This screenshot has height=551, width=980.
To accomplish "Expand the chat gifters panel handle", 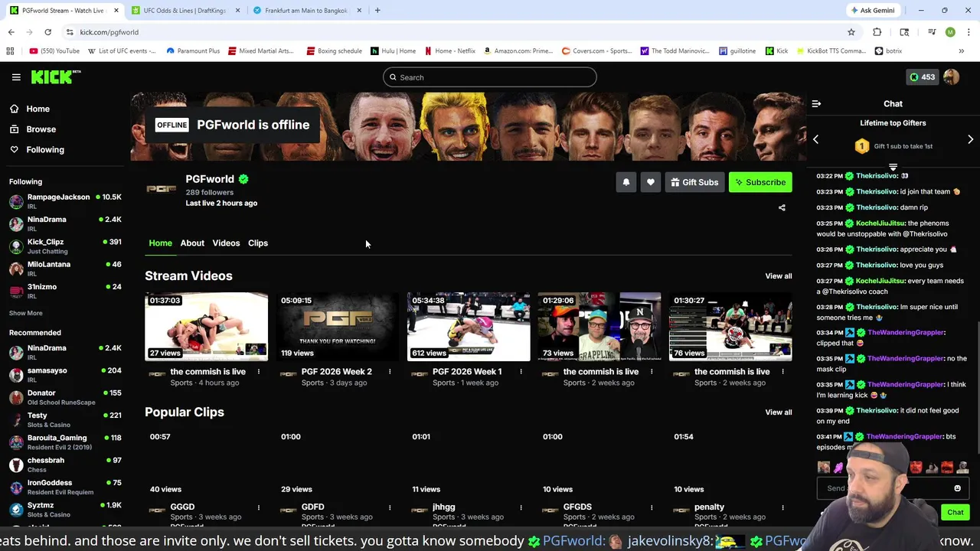I will click(x=893, y=167).
